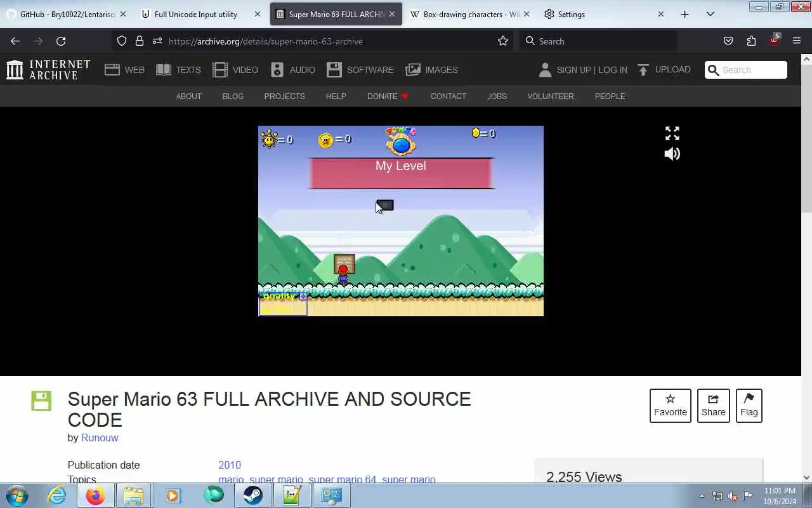Click the quality plus button in game
Screen dimensions: 812x508
(303, 297)
